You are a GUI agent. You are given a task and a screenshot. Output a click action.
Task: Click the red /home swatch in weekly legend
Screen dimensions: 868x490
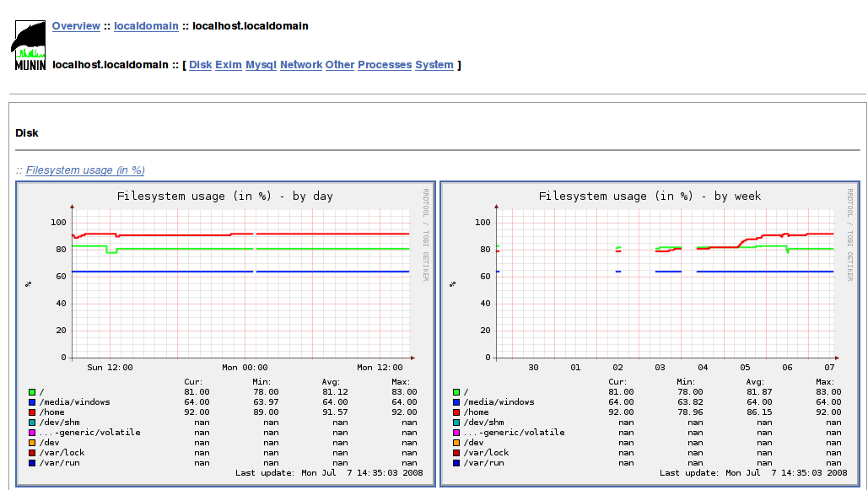[456, 412]
